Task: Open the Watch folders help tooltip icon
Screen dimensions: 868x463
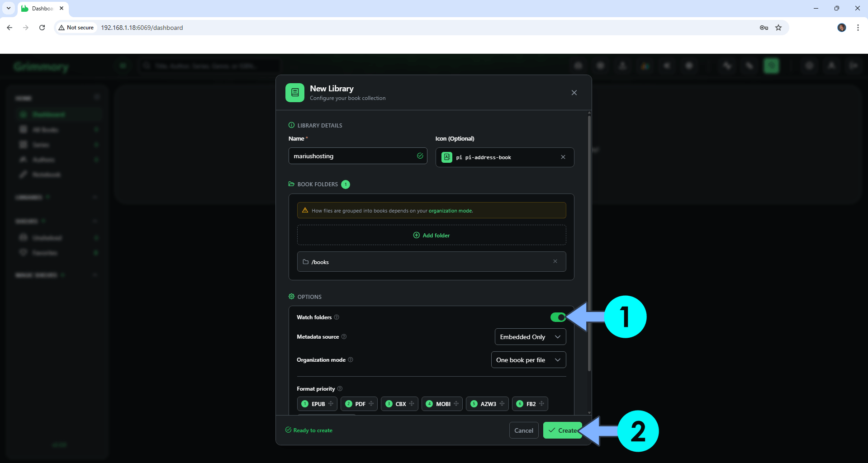Action: click(x=337, y=317)
